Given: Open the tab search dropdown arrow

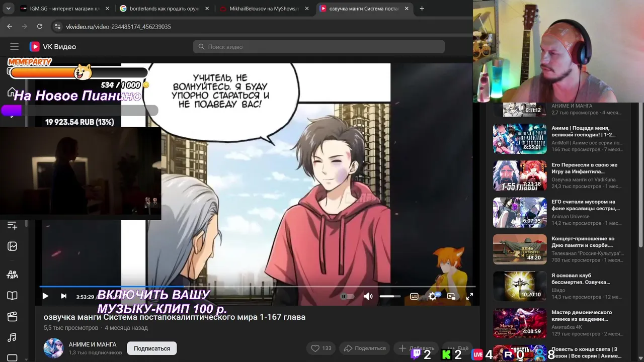Looking at the screenshot, I should tap(9, 9).
